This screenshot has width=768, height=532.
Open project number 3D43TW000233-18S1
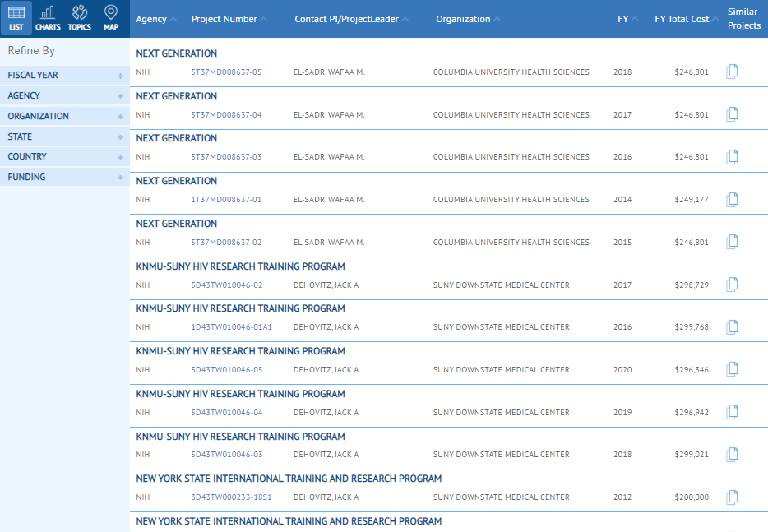pyautogui.click(x=231, y=497)
